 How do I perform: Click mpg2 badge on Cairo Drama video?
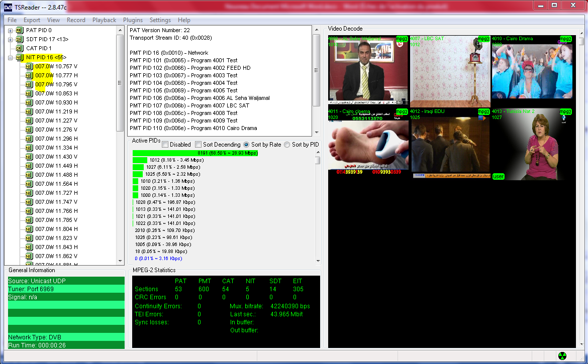click(x=565, y=39)
